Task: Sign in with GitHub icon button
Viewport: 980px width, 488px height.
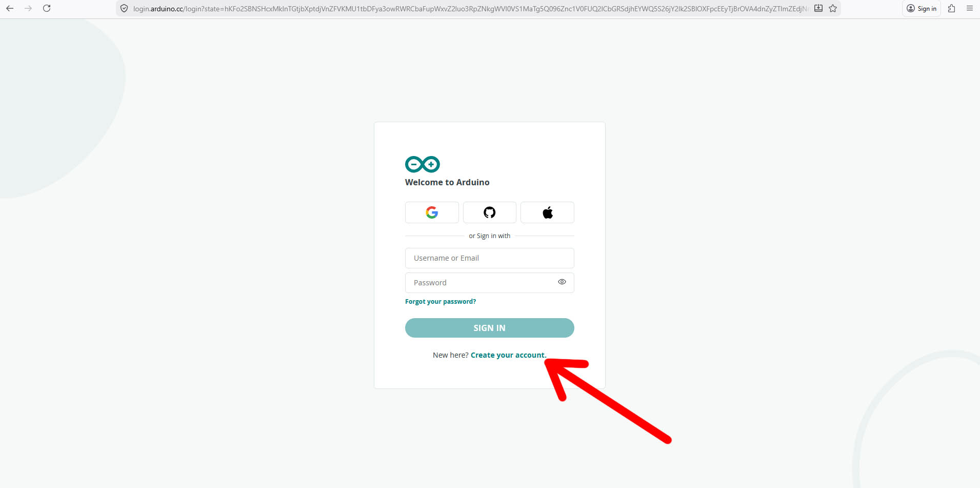Action: coord(490,212)
